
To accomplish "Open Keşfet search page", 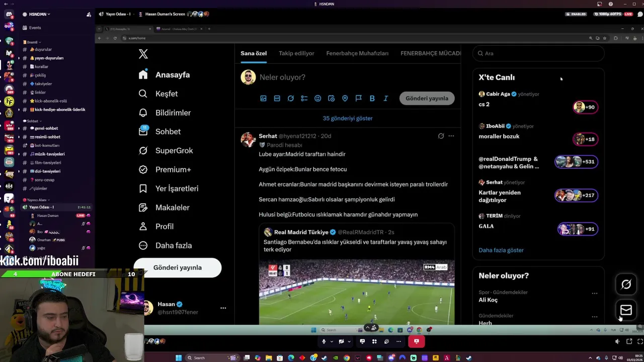I will click(158, 94).
